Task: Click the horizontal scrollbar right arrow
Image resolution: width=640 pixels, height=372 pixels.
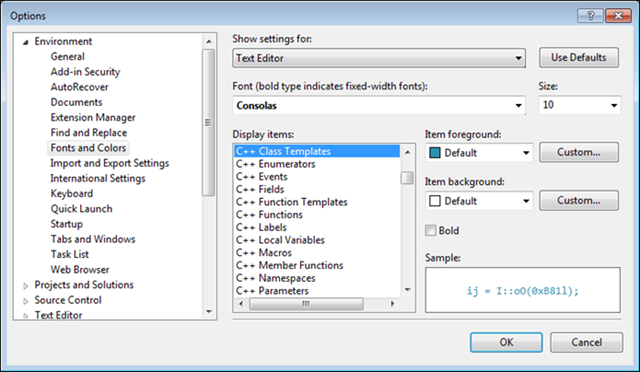Action: (393, 303)
